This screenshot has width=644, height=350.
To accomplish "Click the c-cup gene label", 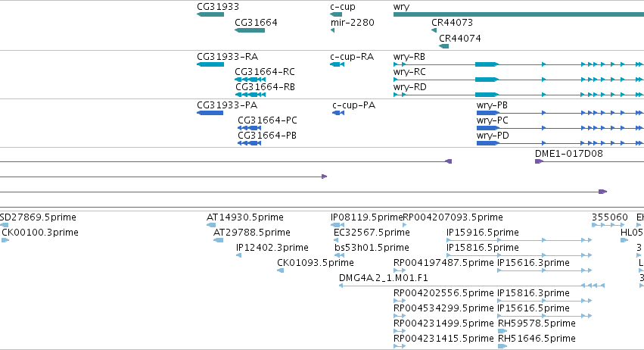I will click(x=343, y=7).
